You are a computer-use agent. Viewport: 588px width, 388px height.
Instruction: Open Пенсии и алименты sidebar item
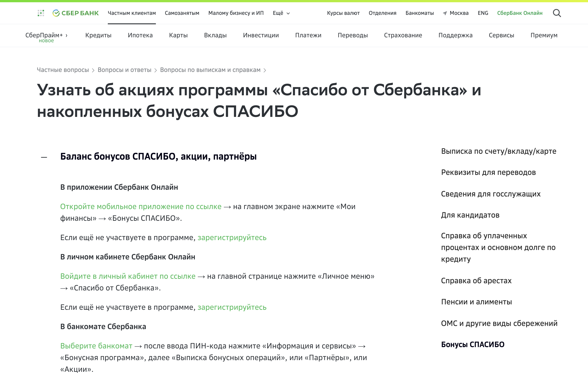tap(476, 302)
